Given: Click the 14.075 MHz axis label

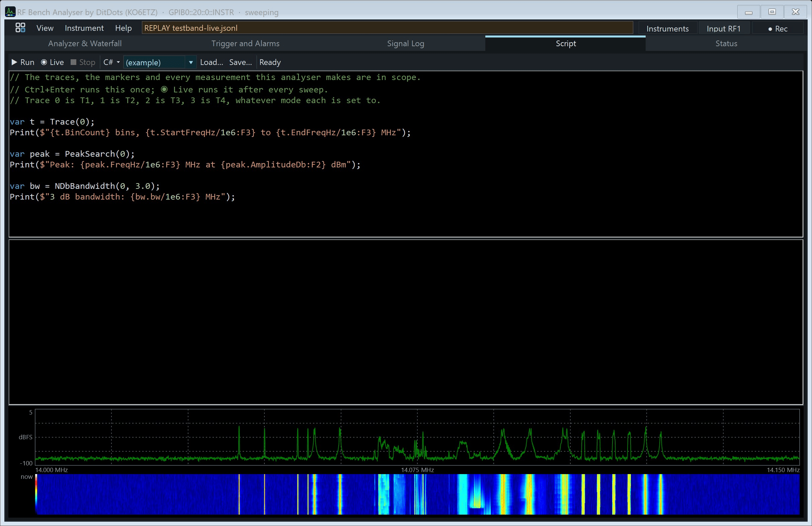Looking at the screenshot, I should click(x=417, y=470).
